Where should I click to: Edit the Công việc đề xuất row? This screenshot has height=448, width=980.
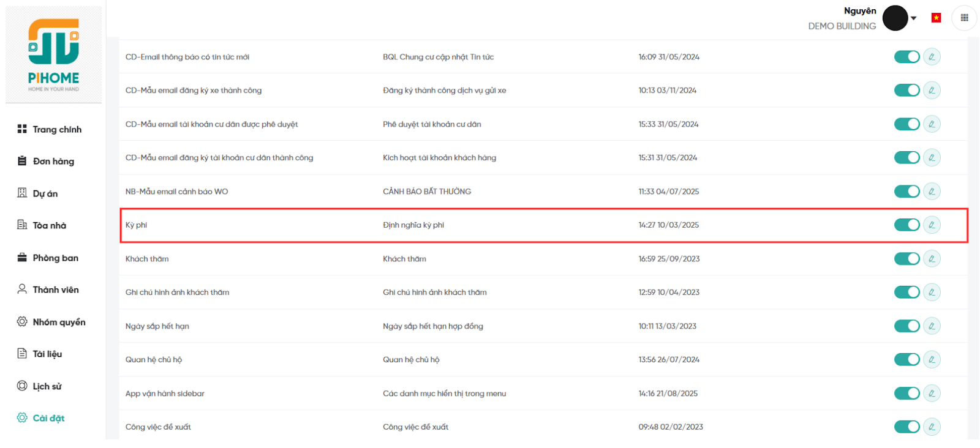pyautogui.click(x=931, y=427)
